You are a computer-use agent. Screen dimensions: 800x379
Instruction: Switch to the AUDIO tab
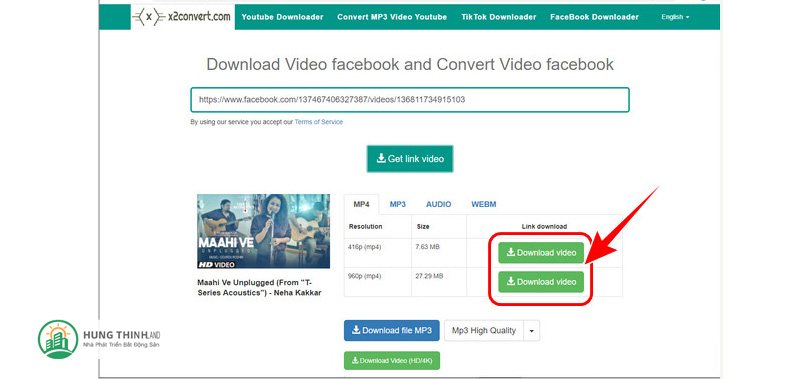438,204
